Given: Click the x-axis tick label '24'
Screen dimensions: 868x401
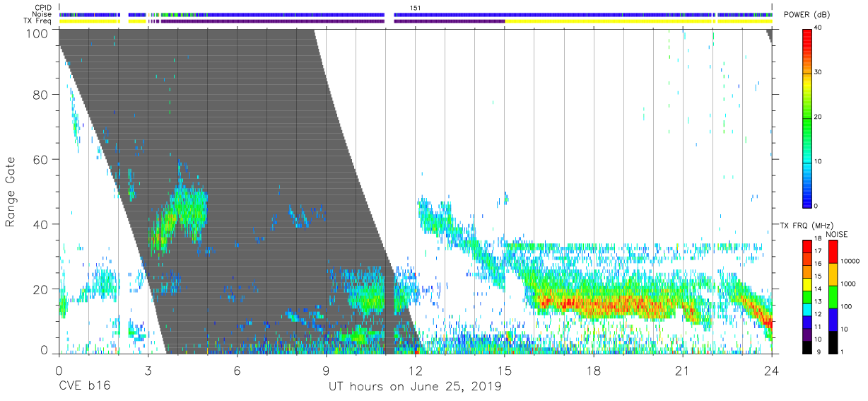Looking at the screenshot, I should click(x=771, y=371).
